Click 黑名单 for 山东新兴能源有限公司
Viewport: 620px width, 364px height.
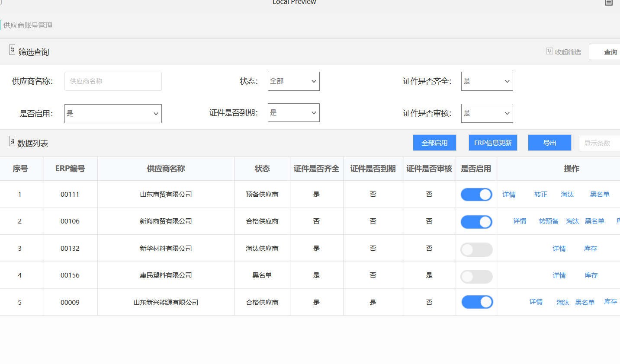585,303
